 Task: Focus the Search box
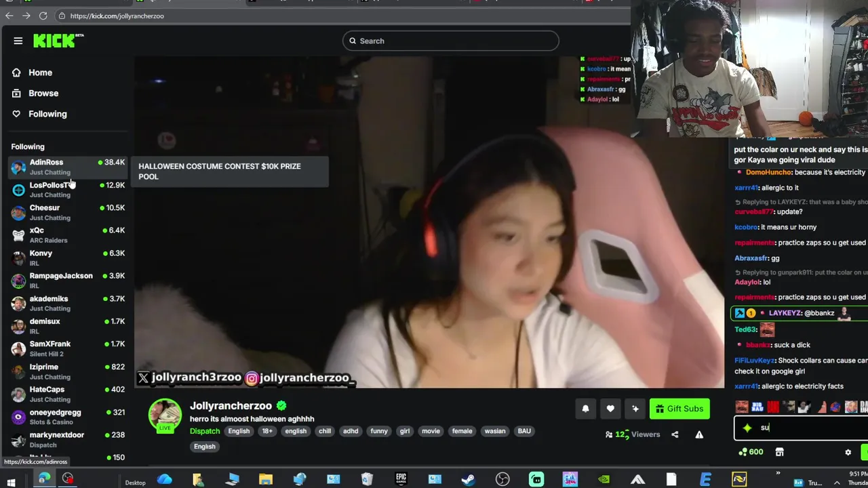click(451, 41)
